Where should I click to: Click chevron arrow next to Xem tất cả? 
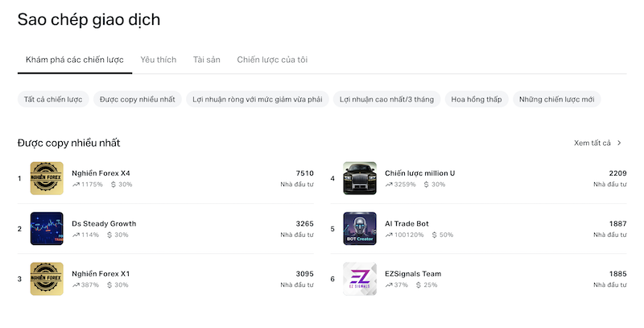coord(619,143)
